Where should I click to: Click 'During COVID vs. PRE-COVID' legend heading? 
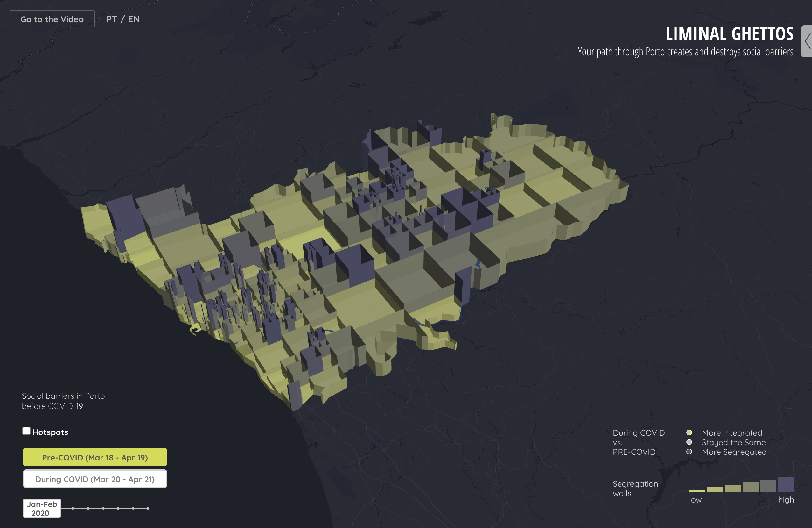(x=639, y=442)
